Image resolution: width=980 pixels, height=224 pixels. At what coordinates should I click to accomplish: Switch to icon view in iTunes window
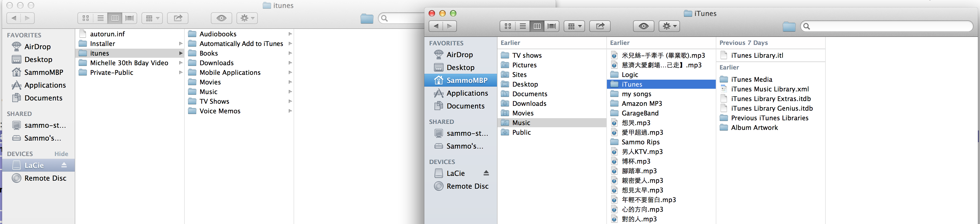508,26
